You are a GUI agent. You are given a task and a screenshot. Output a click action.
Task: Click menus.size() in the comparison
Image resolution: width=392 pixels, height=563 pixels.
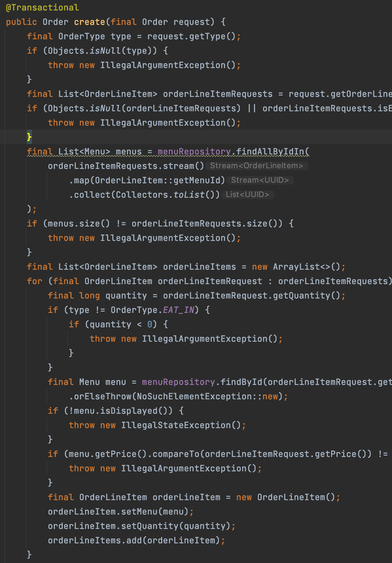coord(79,224)
